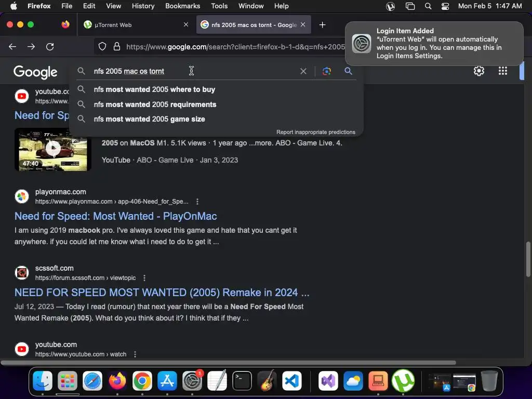Open Google quick settings gear

[x=478, y=71]
